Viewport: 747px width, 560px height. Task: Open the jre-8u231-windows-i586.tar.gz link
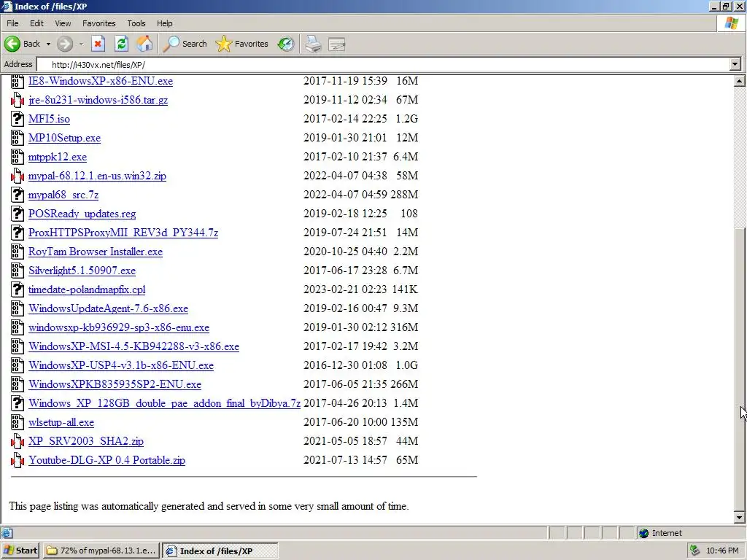[98, 100]
